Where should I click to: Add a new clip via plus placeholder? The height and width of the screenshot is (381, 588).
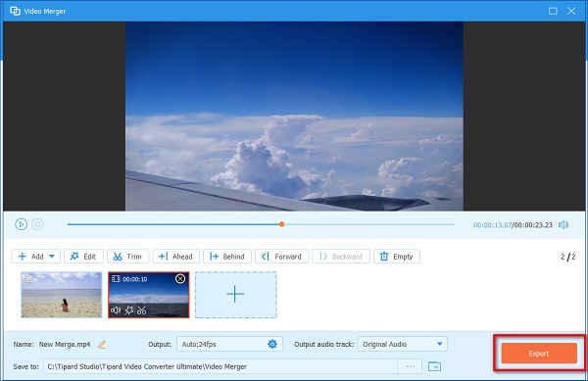[x=235, y=295]
